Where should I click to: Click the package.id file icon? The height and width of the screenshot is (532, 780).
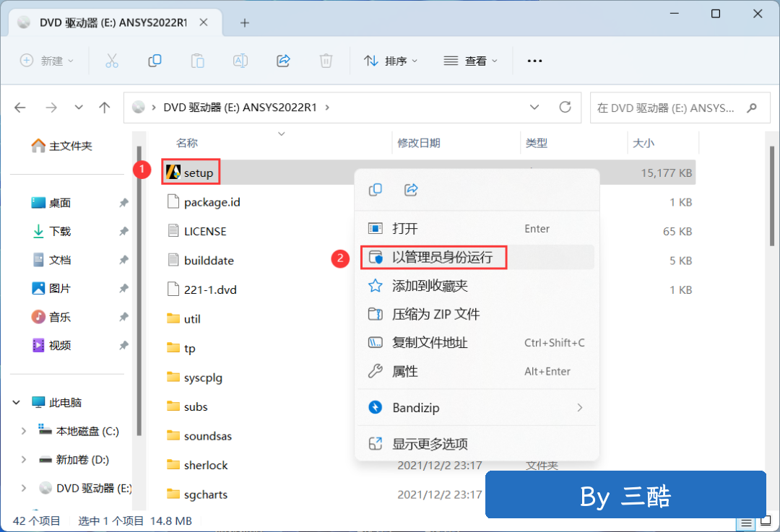point(173,202)
